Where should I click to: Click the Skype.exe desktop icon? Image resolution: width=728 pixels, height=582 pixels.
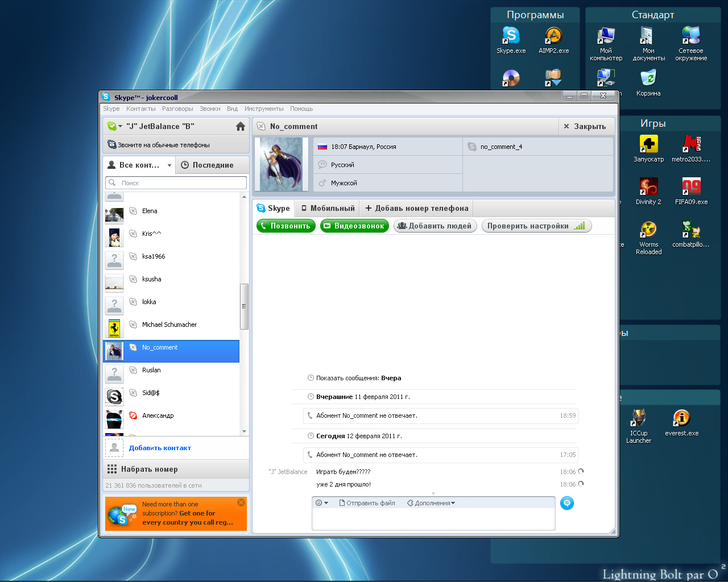click(511, 40)
